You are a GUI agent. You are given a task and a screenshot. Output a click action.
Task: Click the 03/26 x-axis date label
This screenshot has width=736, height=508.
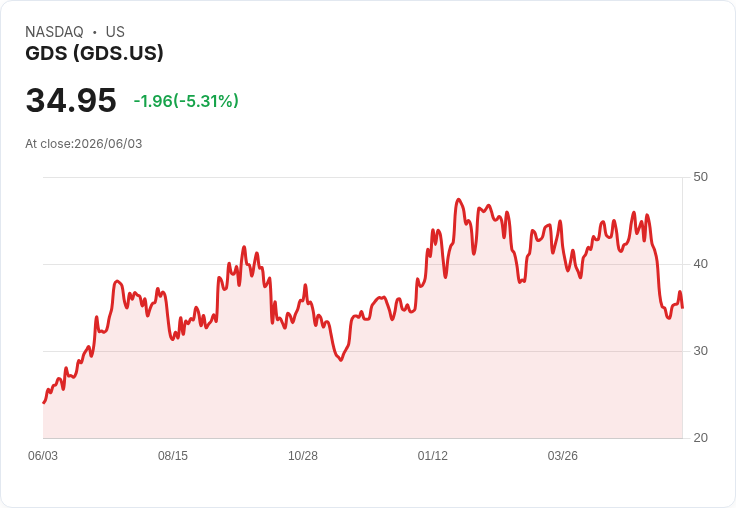(x=563, y=456)
